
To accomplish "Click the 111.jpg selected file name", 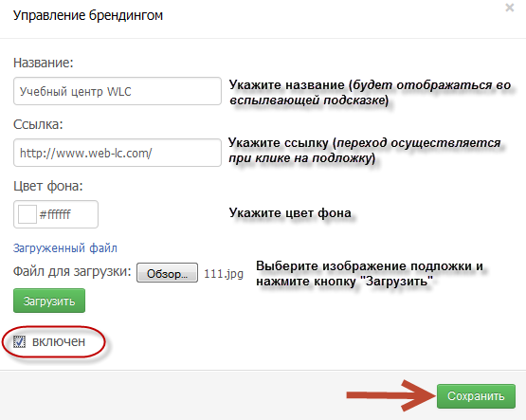I will (224, 274).
